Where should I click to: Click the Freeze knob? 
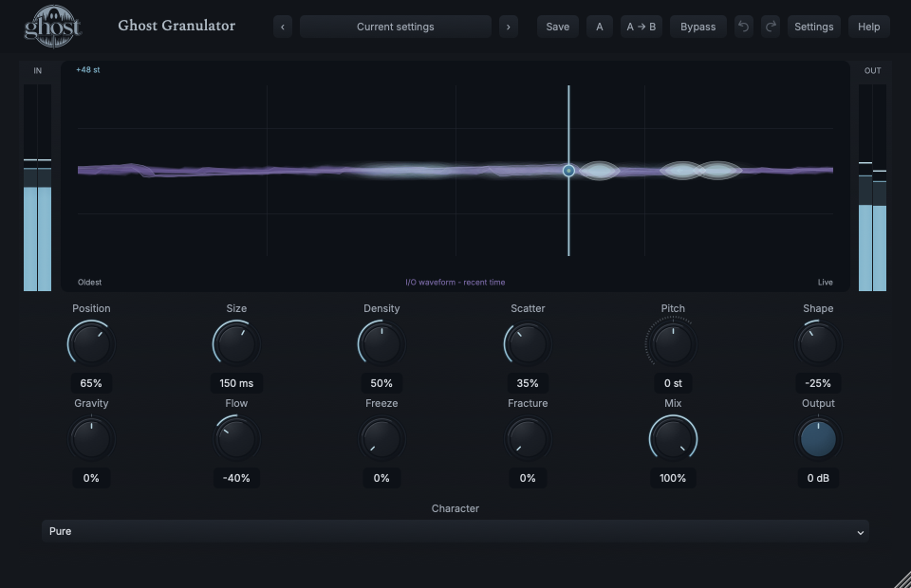tap(381, 439)
